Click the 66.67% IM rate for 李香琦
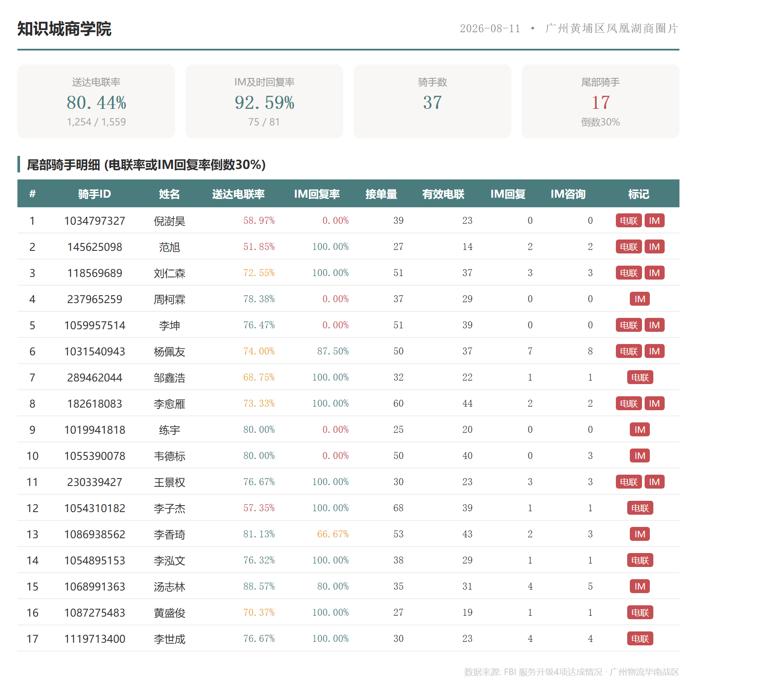This screenshot has height=695, width=784. [x=333, y=534]
